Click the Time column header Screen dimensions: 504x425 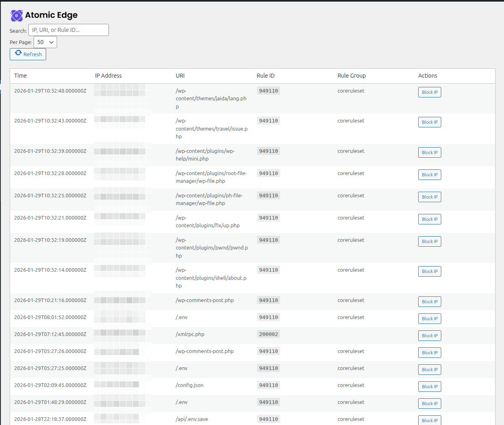pyautogui.click(x=20, y=76)
